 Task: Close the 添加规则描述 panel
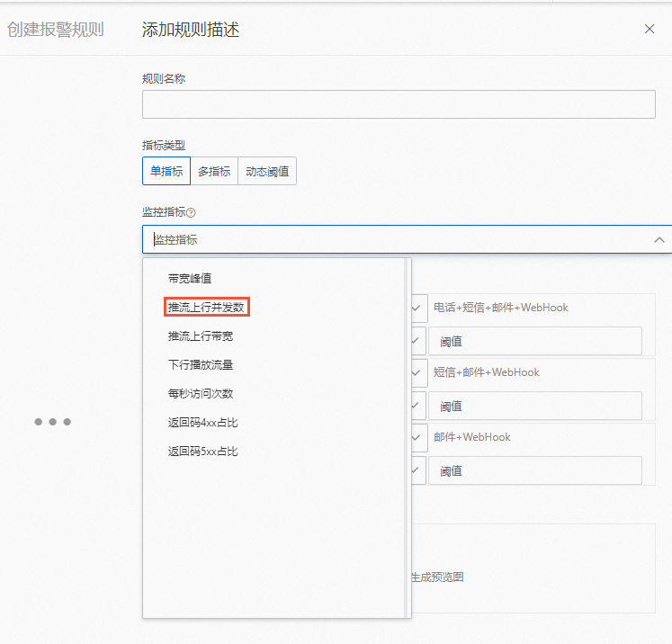point(650,29)
